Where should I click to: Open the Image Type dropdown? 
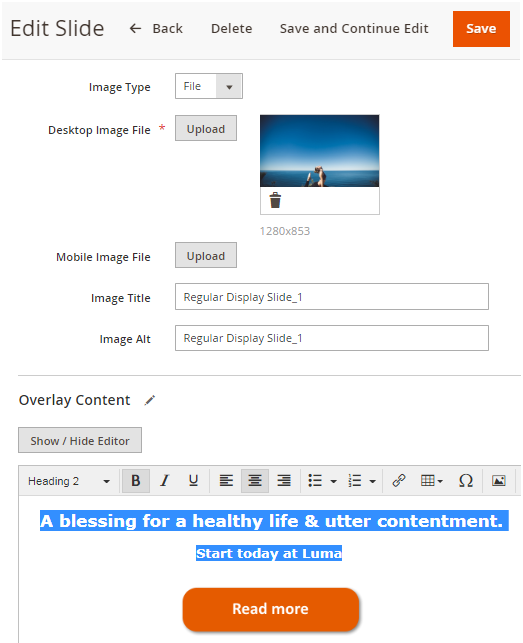(209, 86)
